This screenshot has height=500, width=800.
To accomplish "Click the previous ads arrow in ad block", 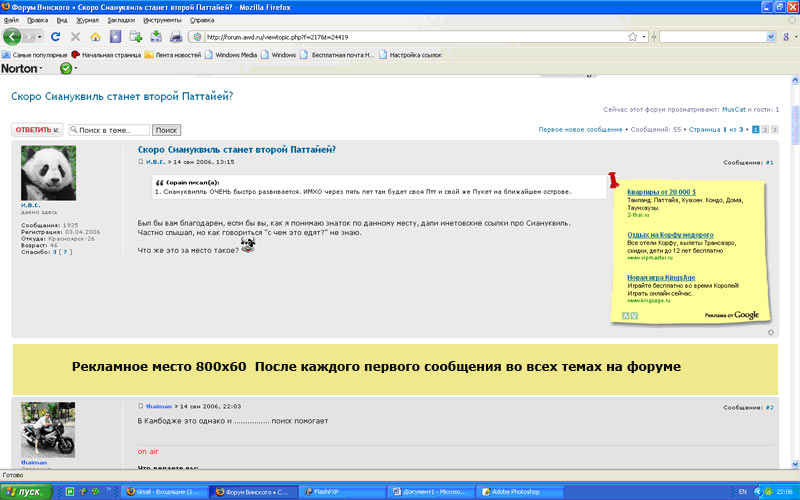I will [626, 316].
